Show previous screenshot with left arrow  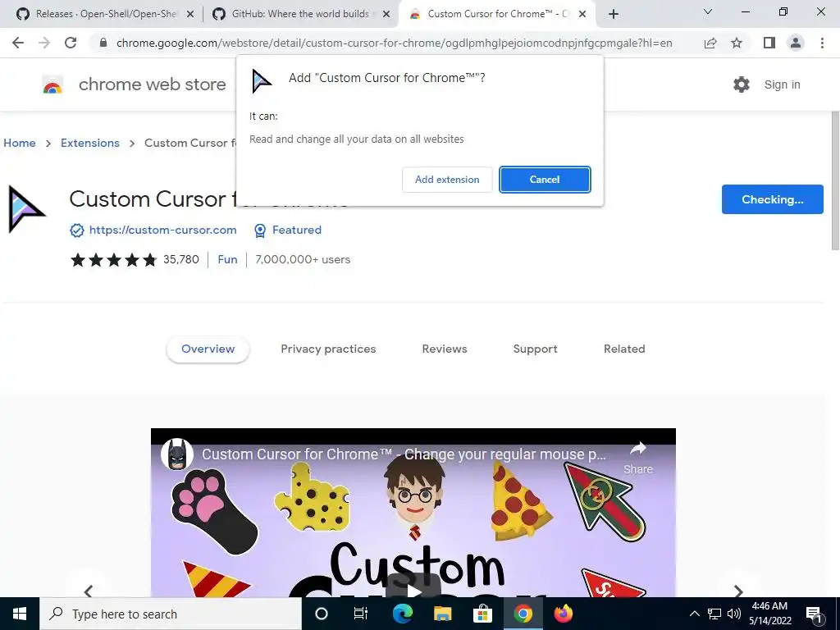[89, 591]
